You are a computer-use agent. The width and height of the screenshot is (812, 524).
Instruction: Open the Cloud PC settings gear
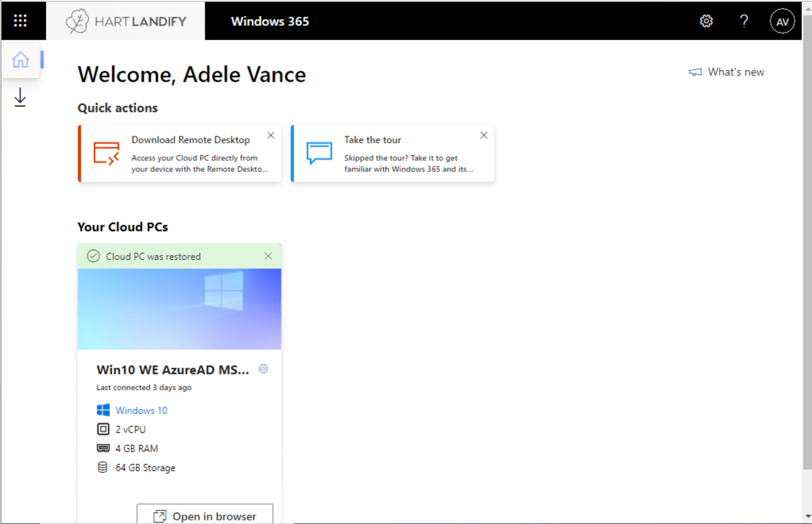(x=263, y=369)
